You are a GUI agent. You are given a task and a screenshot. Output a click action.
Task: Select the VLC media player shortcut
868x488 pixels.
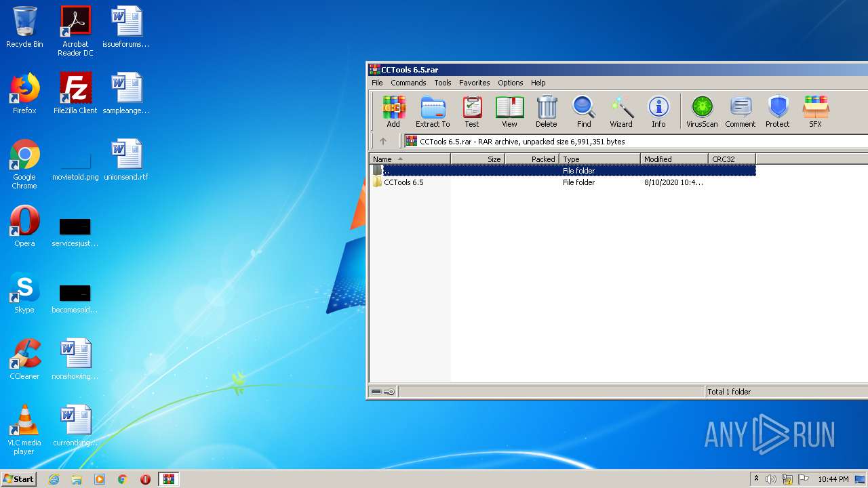[x=24, y=430]
